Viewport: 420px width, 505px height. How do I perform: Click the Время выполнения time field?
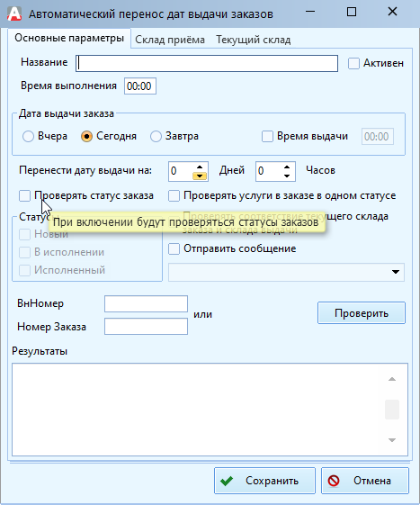click(x=140, y=86)
